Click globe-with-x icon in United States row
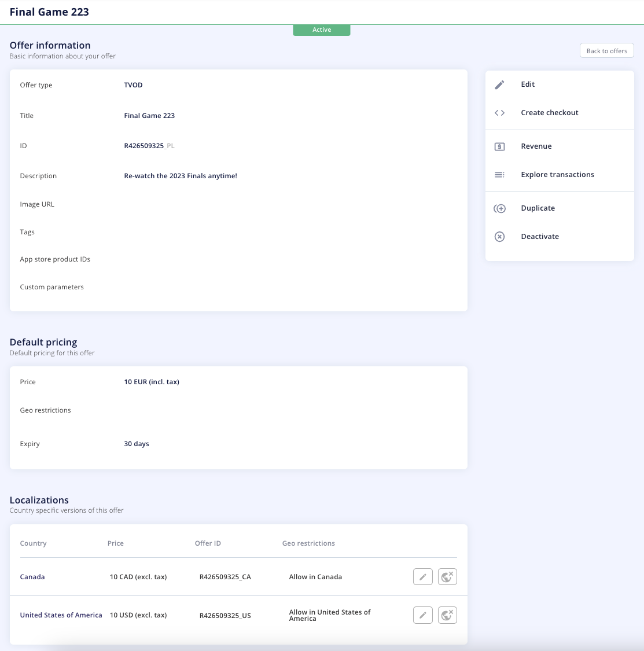 coord(447,615)
